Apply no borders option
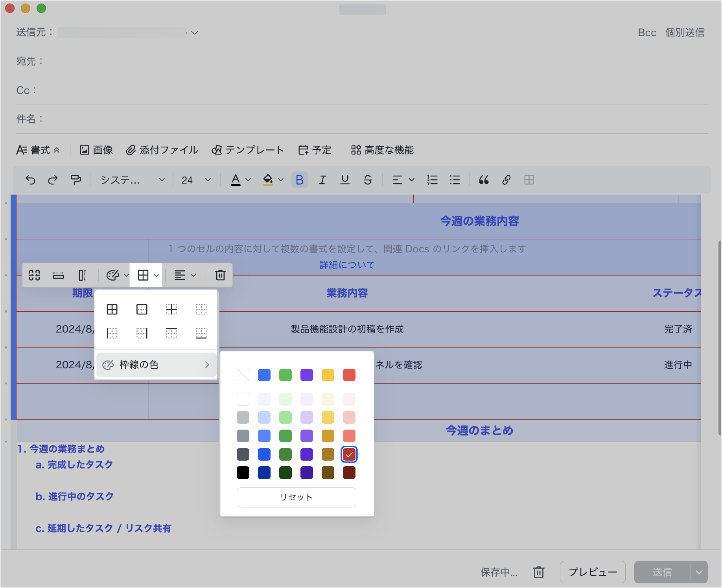722x588 pixels. 201,309
